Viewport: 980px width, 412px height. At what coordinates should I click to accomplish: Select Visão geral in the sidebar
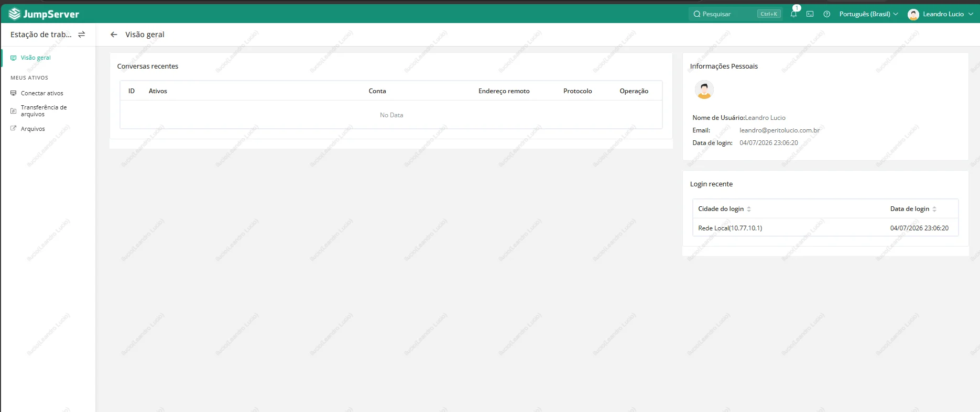(36, 58)
